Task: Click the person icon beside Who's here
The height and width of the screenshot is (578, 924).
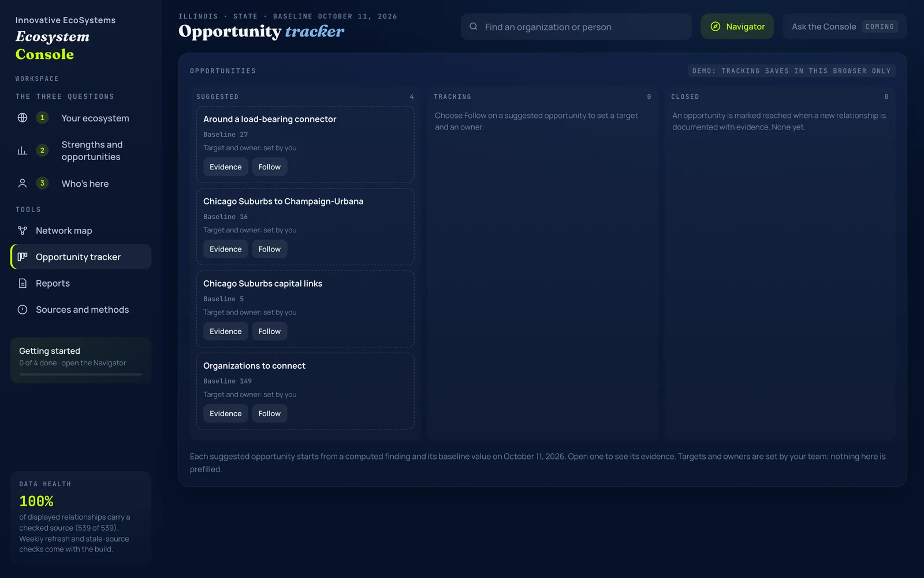Action: click(23, 183)
